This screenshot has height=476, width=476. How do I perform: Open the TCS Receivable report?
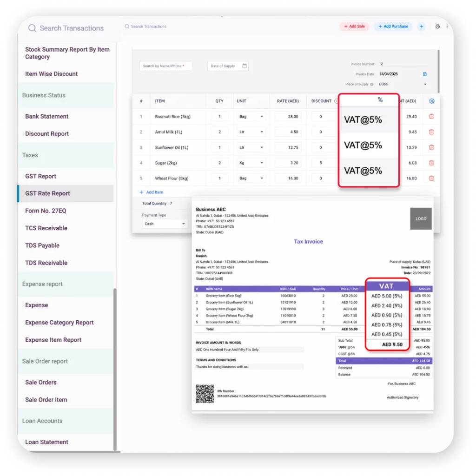pyautogui.click(x=46, y=228)
